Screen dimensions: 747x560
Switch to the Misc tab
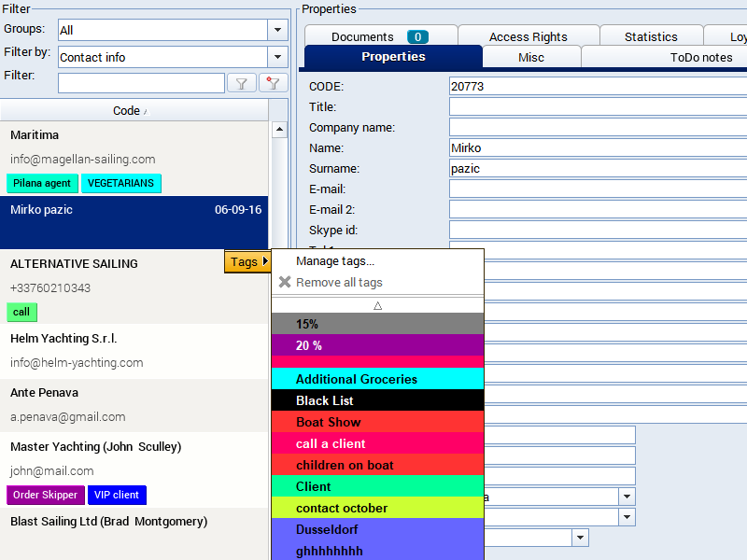[x=531, y=57]
